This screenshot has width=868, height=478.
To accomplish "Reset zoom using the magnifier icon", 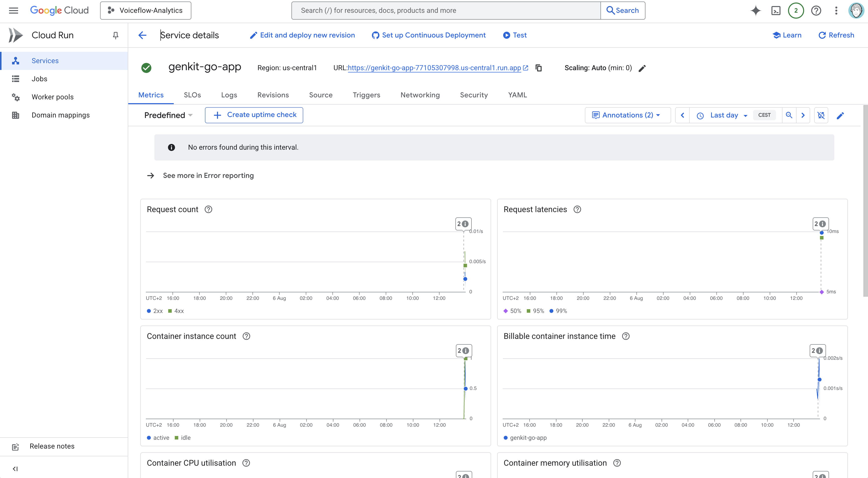I will pyautogui.click(x=789, y=115).
